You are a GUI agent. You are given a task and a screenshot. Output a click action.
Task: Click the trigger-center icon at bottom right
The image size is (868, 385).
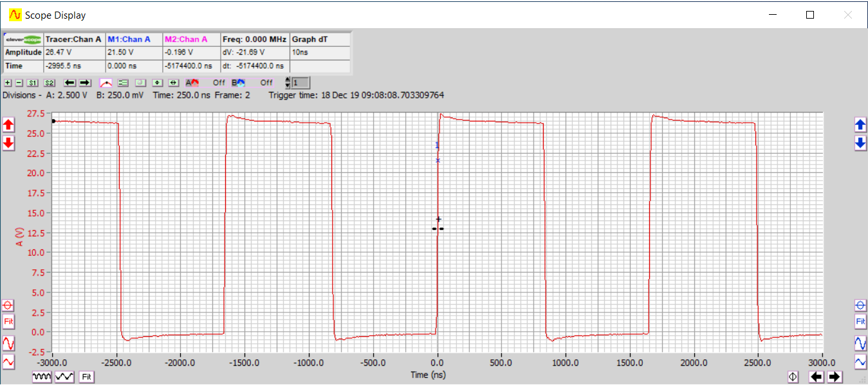(x=793, y=377)
